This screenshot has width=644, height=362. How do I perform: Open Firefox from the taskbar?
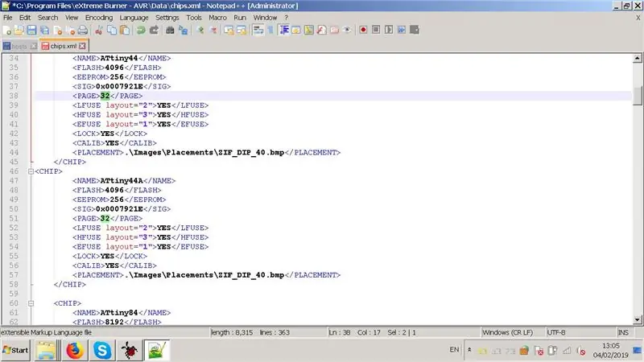pyautogui.click(x=74, y=350)
